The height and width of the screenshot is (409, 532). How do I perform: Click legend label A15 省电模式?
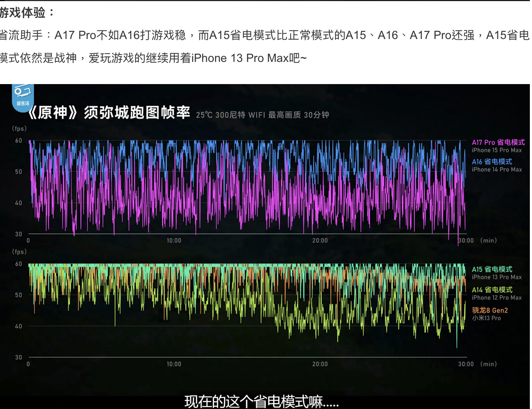[x=492, y=269]
